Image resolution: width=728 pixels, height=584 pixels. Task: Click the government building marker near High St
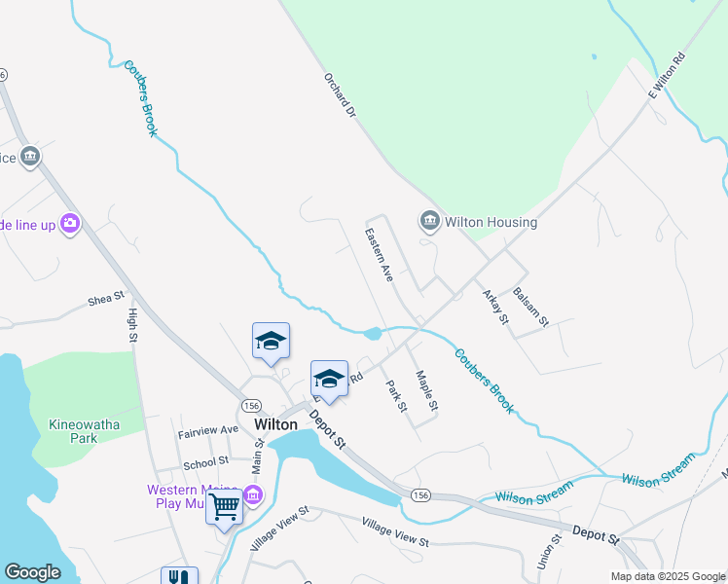click(30, 157)
